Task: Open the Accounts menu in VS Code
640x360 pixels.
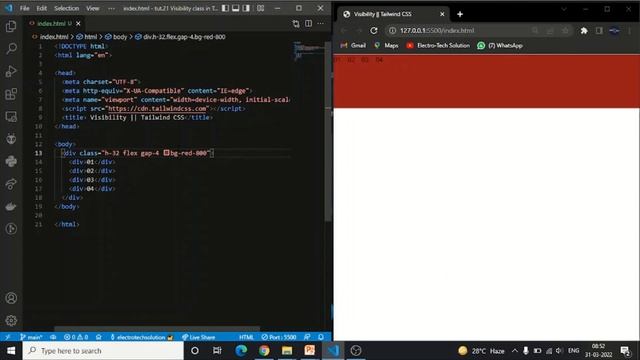Action: coord(11,298)
